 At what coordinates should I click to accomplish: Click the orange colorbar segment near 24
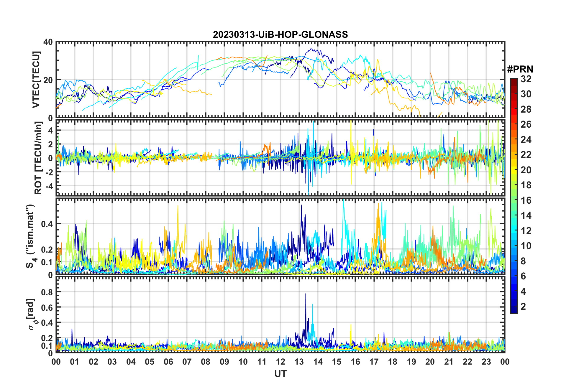pos(514,139)
